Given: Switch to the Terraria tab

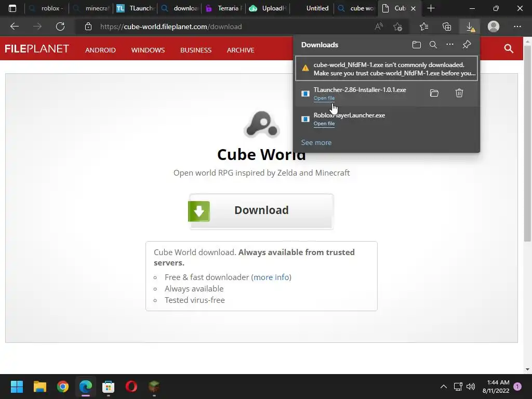Looking at the screenshot, I should [223, 8].
